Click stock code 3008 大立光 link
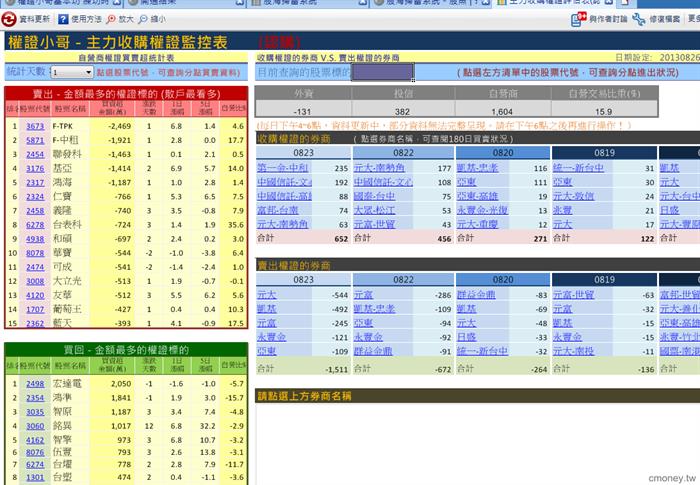The image size is (700, 485). click(35, 281)
